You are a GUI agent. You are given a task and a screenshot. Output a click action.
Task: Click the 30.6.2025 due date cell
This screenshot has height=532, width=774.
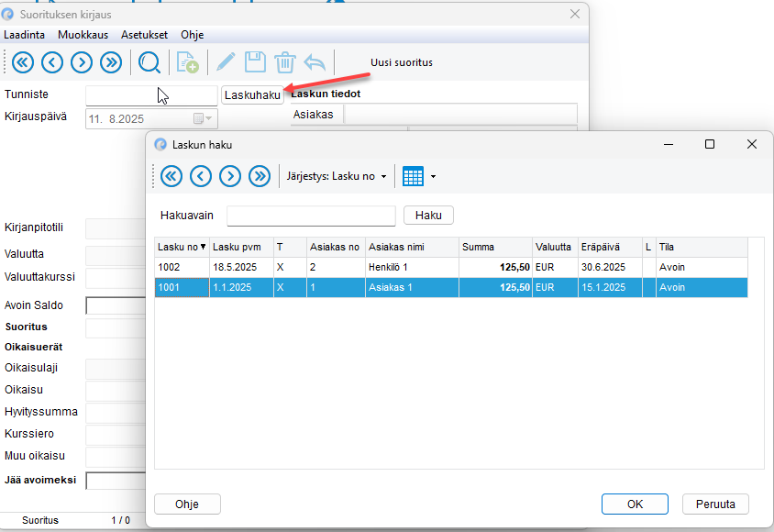[x=610, y=267]
